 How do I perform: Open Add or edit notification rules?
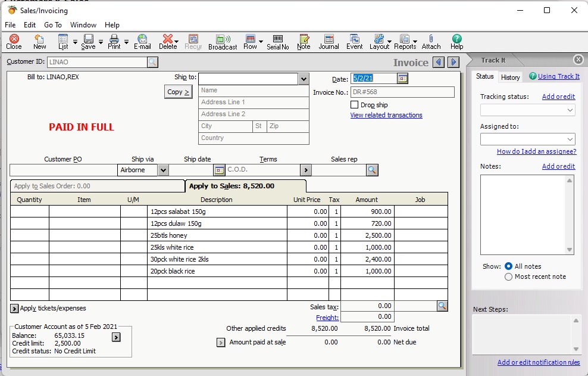click(539, 362)
